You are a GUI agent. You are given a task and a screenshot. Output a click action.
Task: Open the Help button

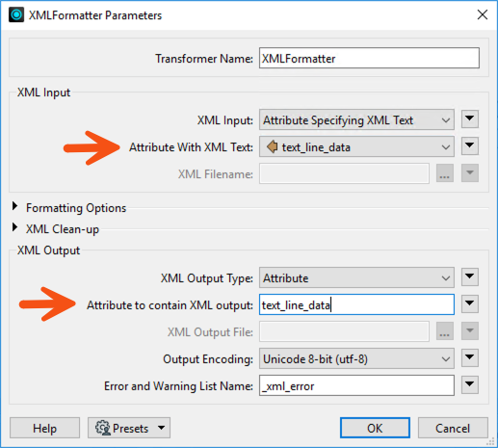pos(44,428)
